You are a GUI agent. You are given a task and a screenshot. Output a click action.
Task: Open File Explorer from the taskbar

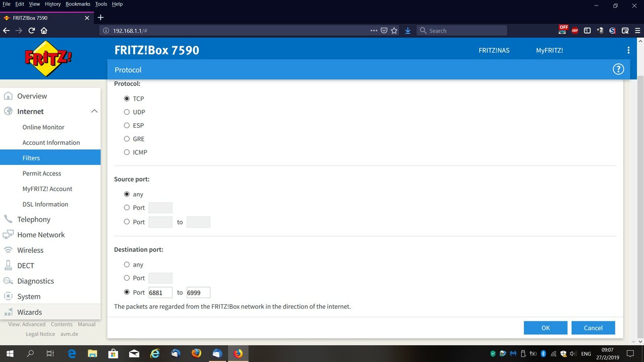(93, 353)
